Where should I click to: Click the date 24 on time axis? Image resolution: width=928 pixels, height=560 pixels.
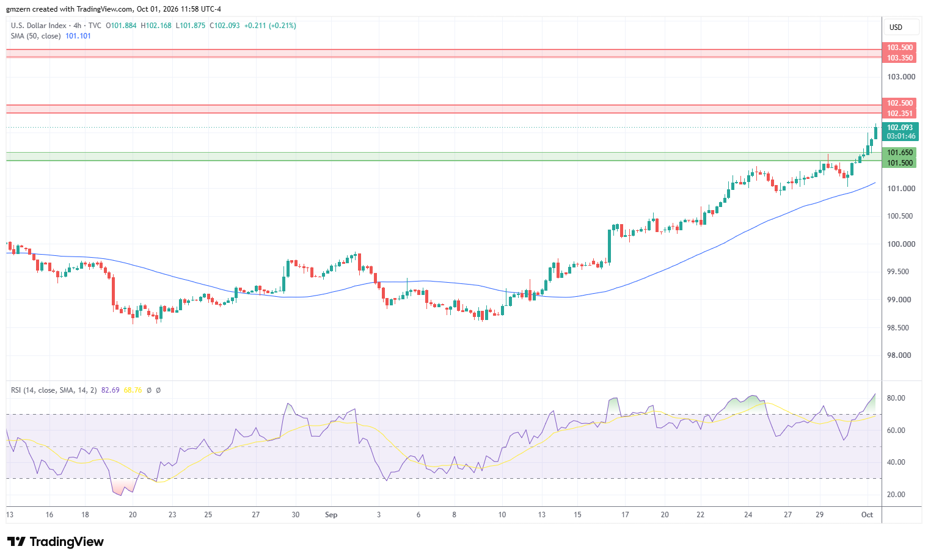(x=748, y=515)
